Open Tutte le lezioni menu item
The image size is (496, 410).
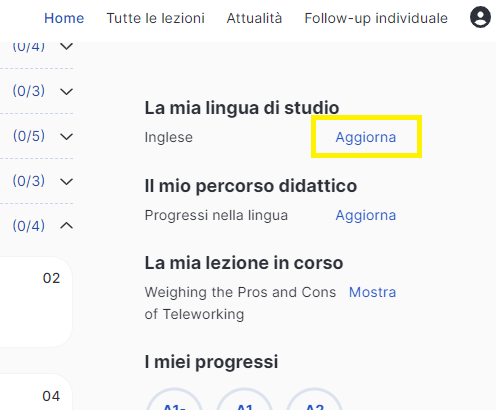pos(155,18)
